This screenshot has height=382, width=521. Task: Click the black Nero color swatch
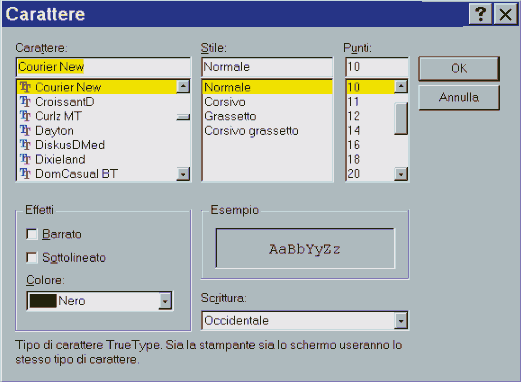pyautogui.click(x=43, y=301)
